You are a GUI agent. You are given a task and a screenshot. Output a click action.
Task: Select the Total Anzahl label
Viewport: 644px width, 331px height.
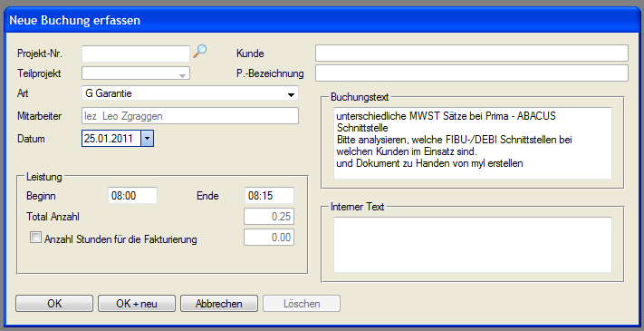pyautogui.click(x=53, y=216)
